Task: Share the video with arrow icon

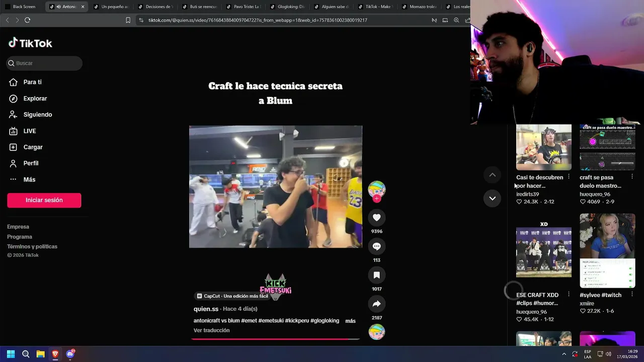Action: pos(376,304)
